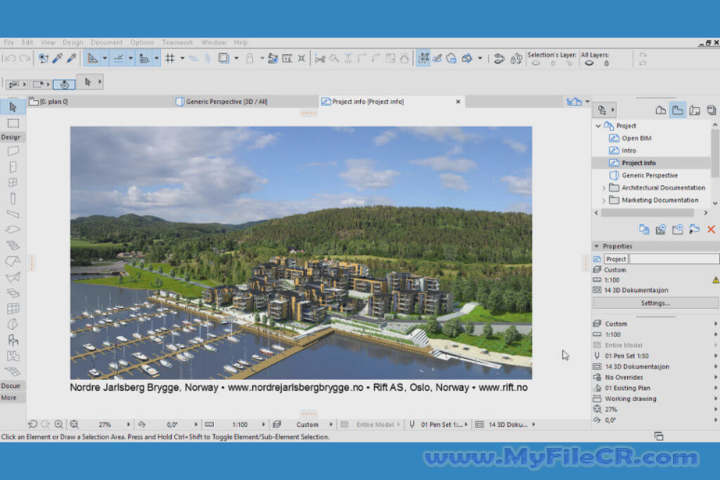Image resolution: width=720 pixels, height=480 pixels.
Task: Switch navigator to View Map
Action: coord(677,110)
